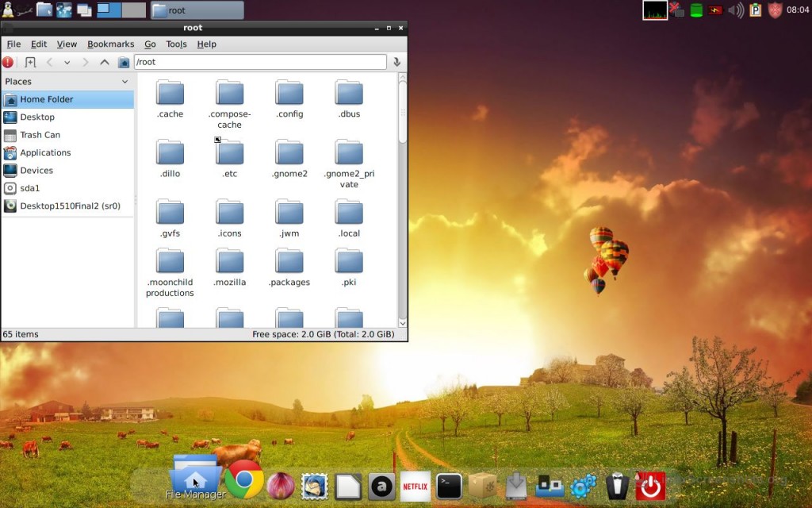
Task: Open the Tools menu
Action: tap(176, 44)
